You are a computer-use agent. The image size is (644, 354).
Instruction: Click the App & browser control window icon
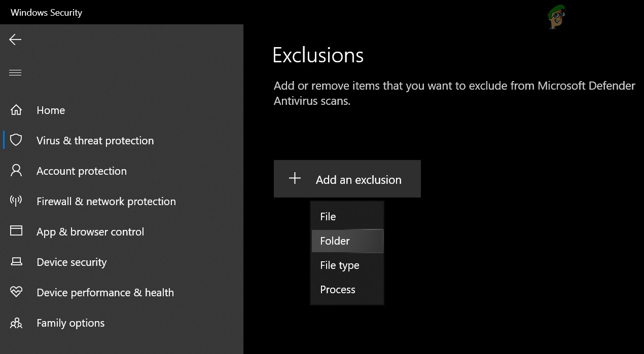pos(16,231)
